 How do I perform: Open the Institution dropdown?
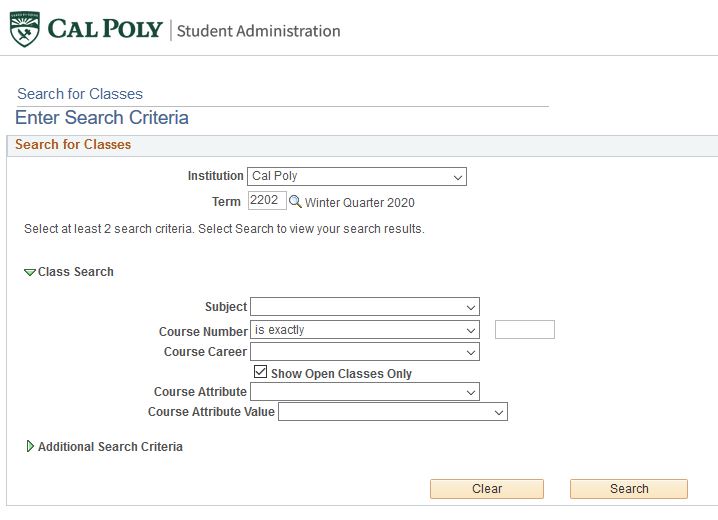click(357, 177)
